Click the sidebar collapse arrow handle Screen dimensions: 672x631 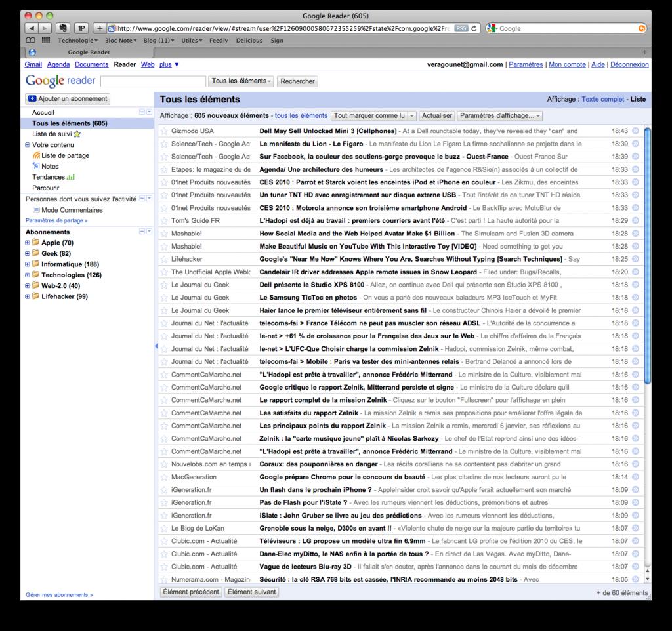pyautogui.click(x=156, y=346)
